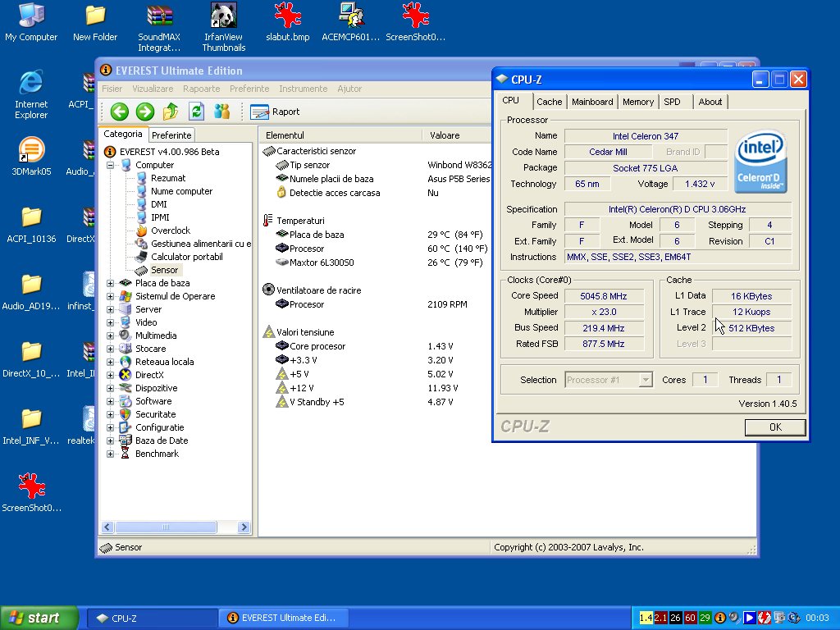Click EVEREST v4.00.986 Beta root node
The width and height of the screenshot is (840, 630).
[x=169, y=152]
